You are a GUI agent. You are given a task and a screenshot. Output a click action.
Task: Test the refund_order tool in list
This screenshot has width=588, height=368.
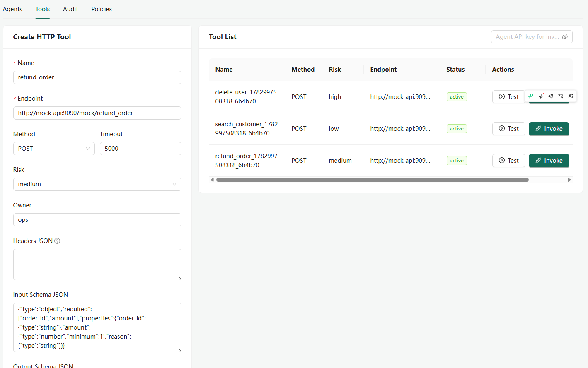508,161
